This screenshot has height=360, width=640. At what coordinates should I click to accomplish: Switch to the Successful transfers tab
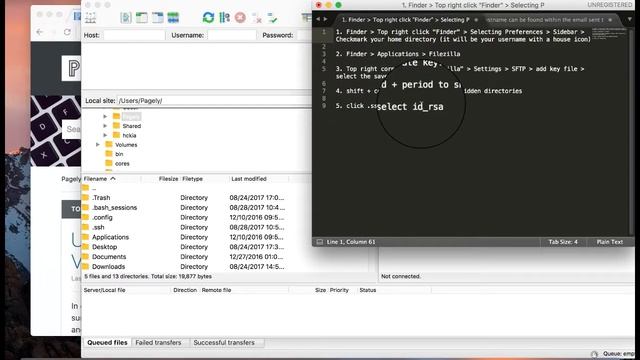[x=224, y=343]
